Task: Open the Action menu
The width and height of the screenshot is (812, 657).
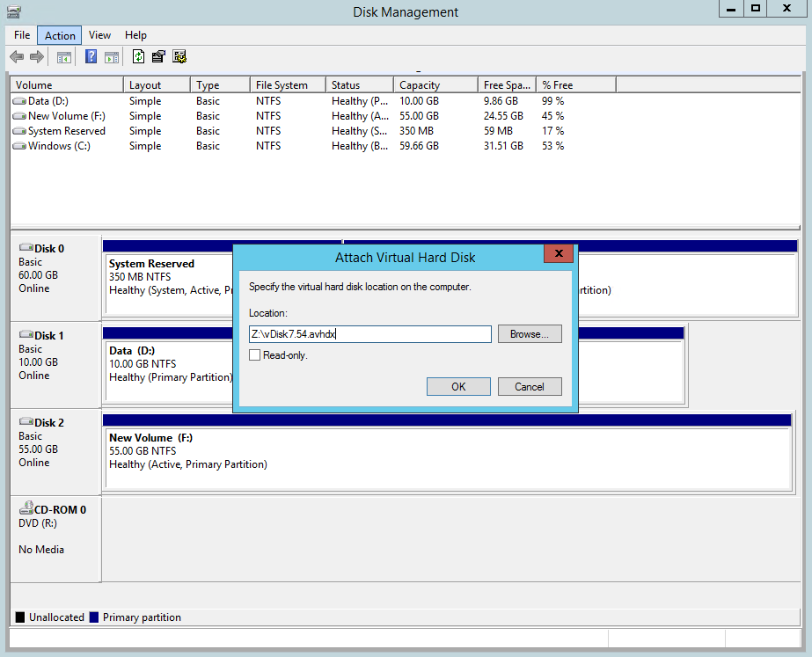Action: point(60,35)
